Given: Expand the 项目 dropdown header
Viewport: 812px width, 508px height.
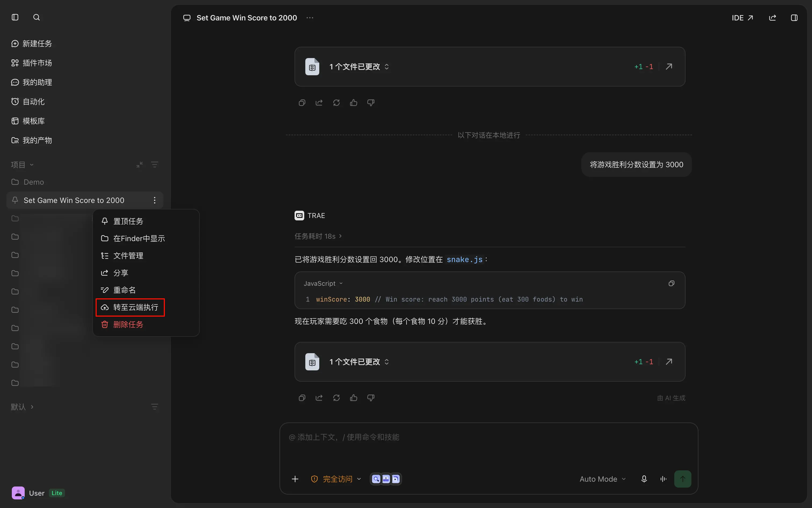Looking at the screenshot, I should (x=22, y=164).
